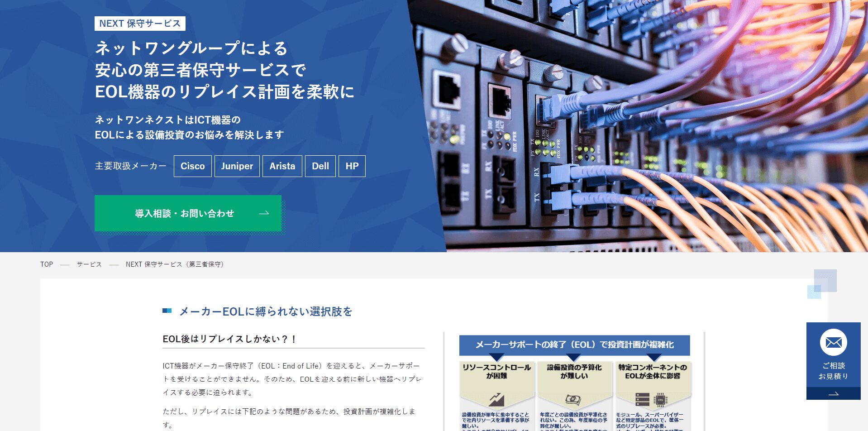The height and width of the screenshot is (431, 868).
Task: Select the HP manufacturer tag
Action: click(x=352, y=166)
